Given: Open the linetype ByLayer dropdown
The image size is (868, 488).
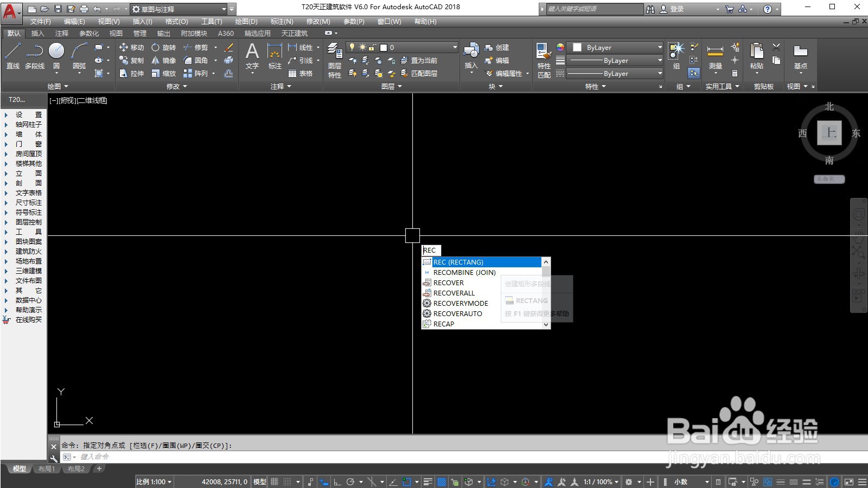Looking at the screenshot, I should click(x=615, y=74).
